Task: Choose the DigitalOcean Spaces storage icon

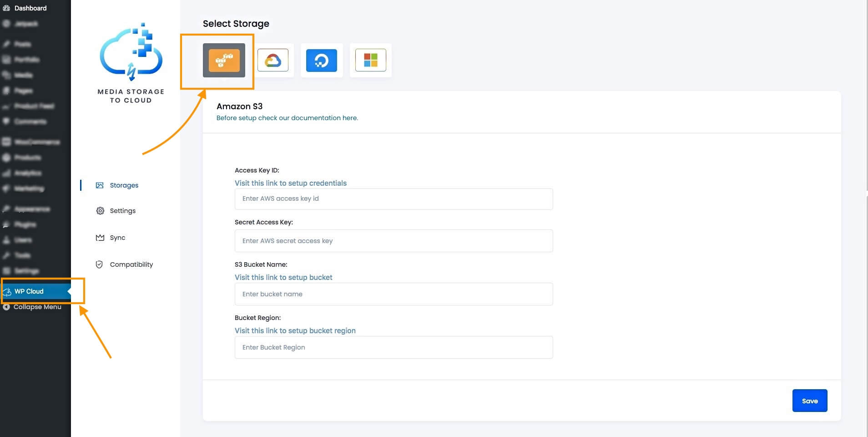Action: 322,60
